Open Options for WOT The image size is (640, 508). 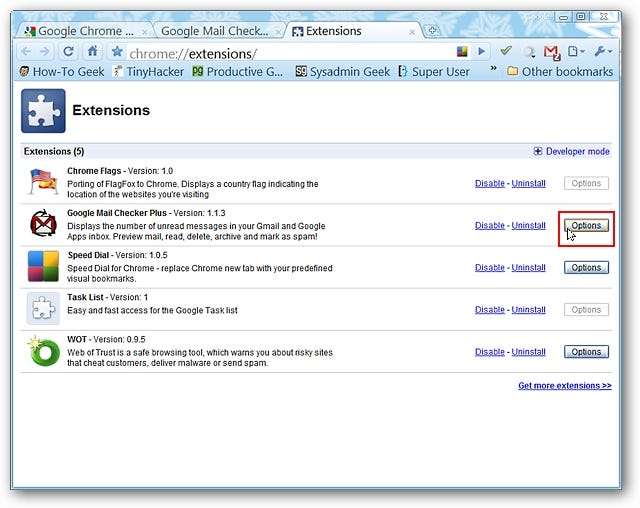pos(586,352)
